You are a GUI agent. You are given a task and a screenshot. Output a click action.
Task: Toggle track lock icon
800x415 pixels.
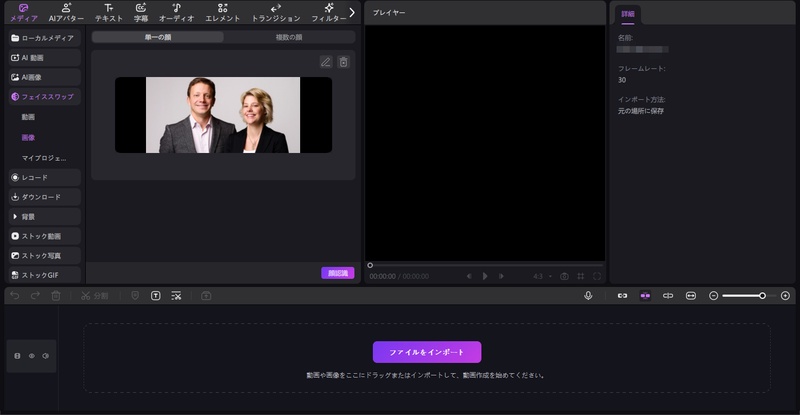coord(17,356)
